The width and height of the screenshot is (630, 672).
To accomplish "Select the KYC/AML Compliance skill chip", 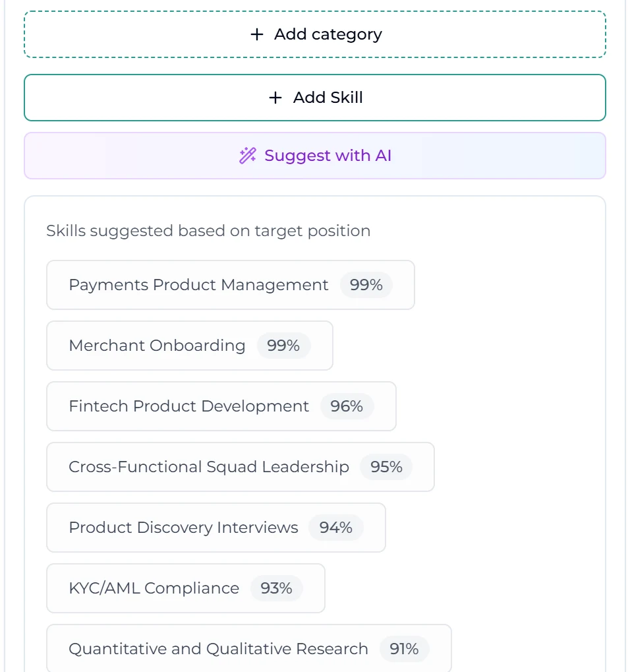I will (x=186, y=588).
